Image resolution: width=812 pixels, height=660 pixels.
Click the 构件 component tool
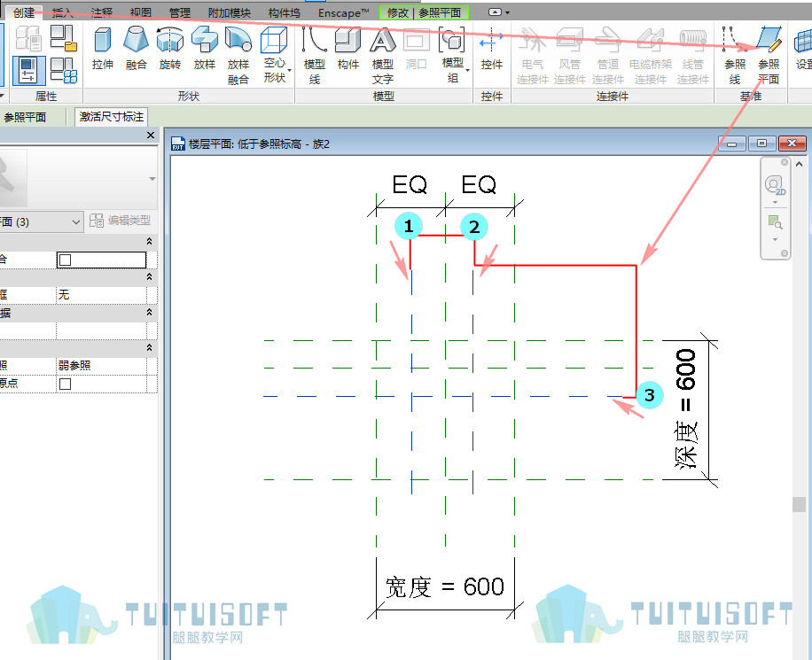pos(348,49)
